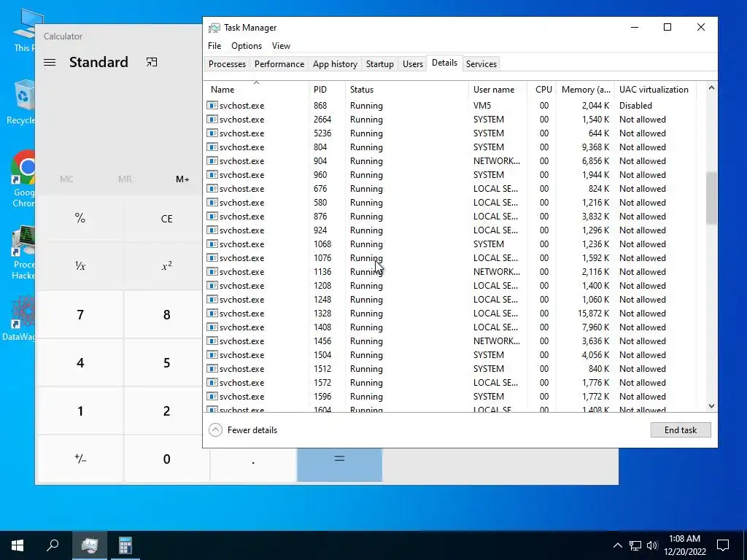The height and width of the screenshot is (560, 747).
Task: Toggle Calculator keep-on-top icon
Action: pos(152,63)
